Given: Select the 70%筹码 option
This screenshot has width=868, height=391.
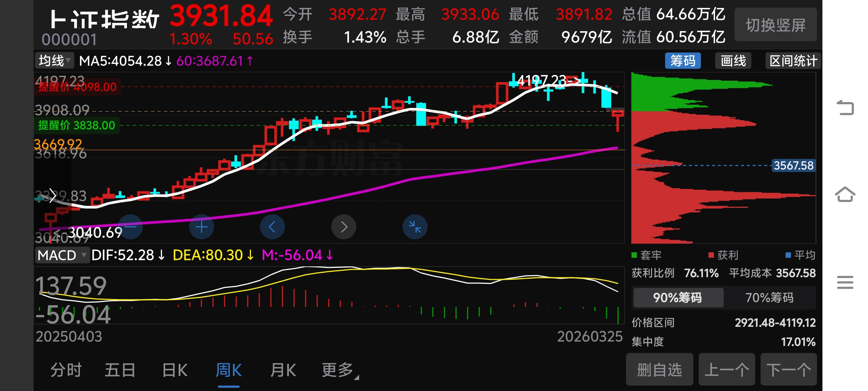Looking at the screenshot, I should click(x=769, y=298).
